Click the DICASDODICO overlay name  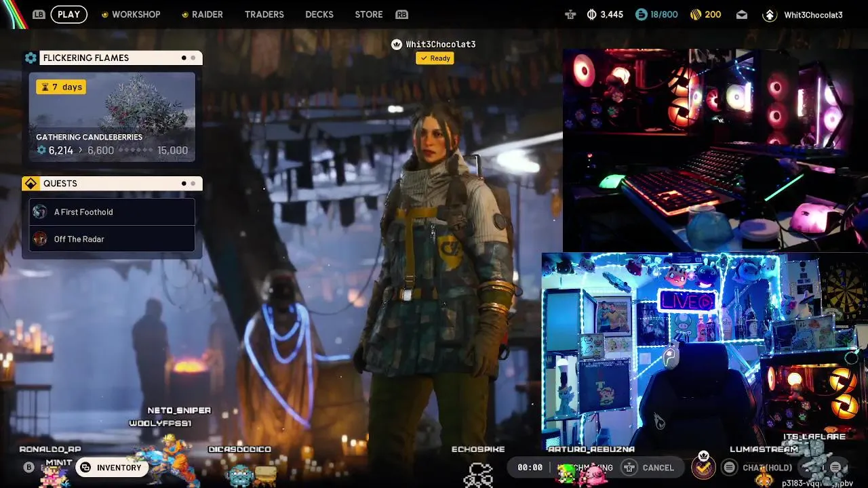click(239, 449)
